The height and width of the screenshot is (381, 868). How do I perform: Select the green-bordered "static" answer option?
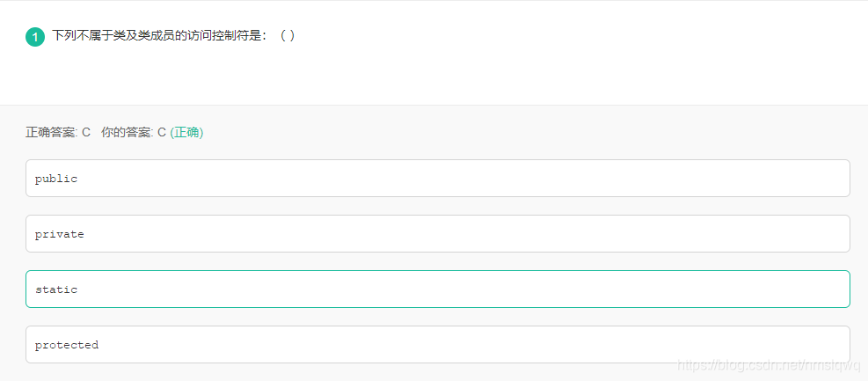point(438,289)
